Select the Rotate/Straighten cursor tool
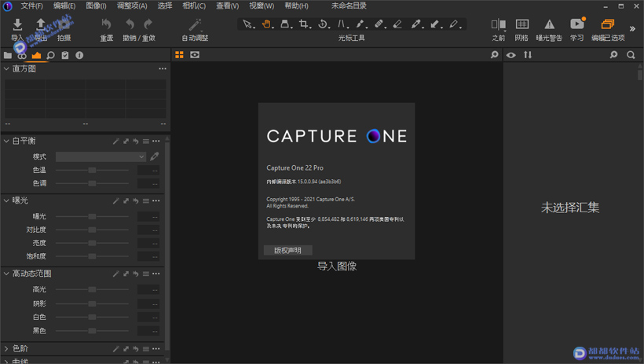Image resolution: width=644 pixels, height=364 pixels. [x=324, y=24]
